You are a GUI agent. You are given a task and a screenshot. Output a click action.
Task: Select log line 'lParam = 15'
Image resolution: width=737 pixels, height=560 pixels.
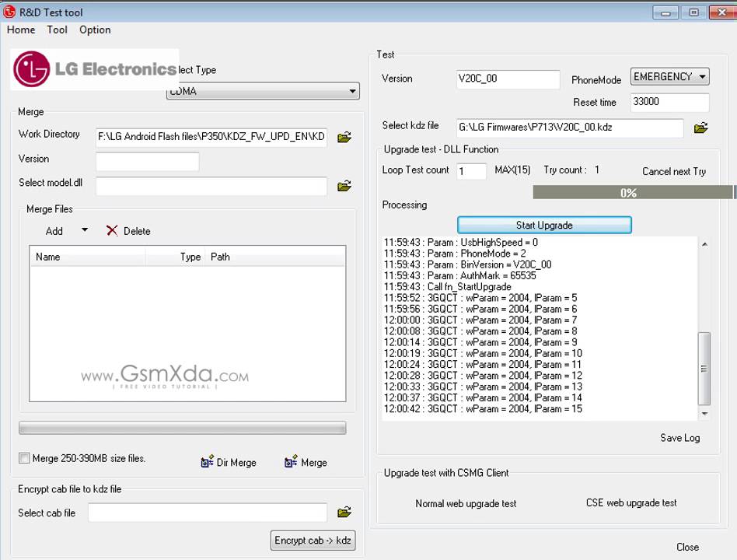point(483,408)
